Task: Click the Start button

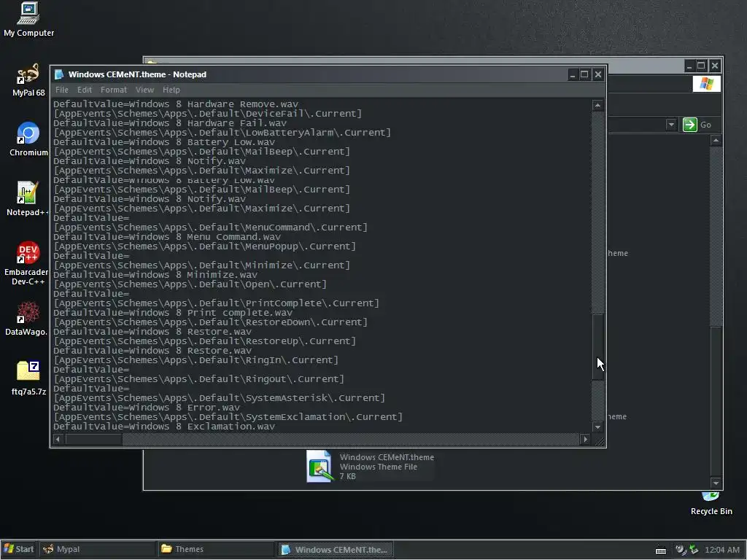Action: click(x=19, y=549)
